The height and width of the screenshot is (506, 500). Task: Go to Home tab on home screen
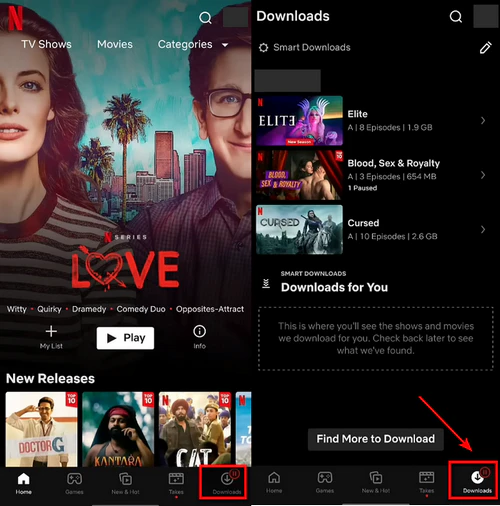[x=24, y=484]
